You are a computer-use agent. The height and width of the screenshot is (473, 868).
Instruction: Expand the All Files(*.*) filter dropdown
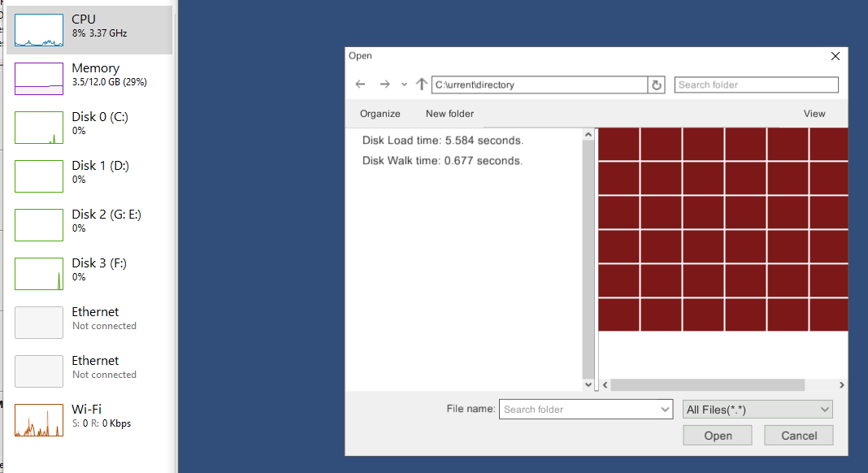tap(825, 410)
